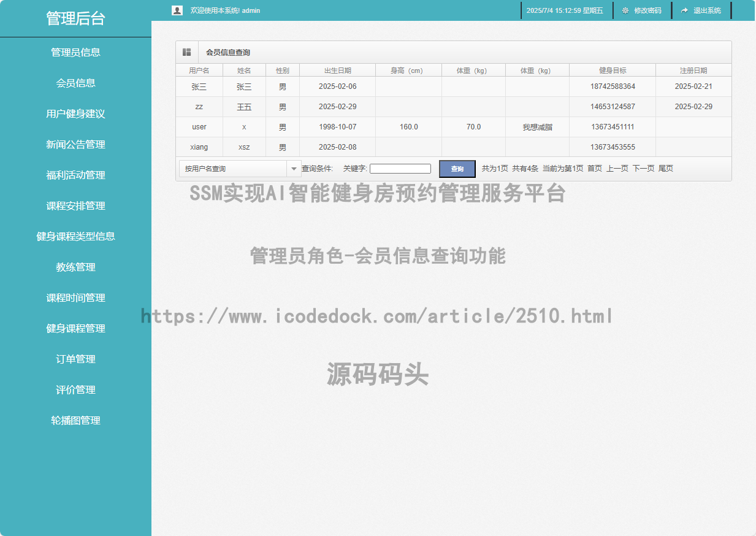Click the 我想减脂 cell
Image resolution: width=756 pixels, height=536 pixels.
[x=537, y=127]
